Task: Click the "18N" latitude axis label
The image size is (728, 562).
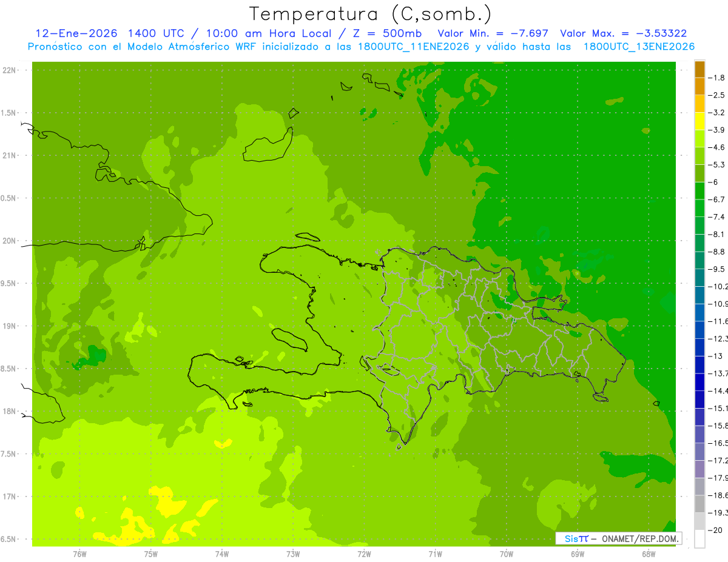Action: point(10,412)
